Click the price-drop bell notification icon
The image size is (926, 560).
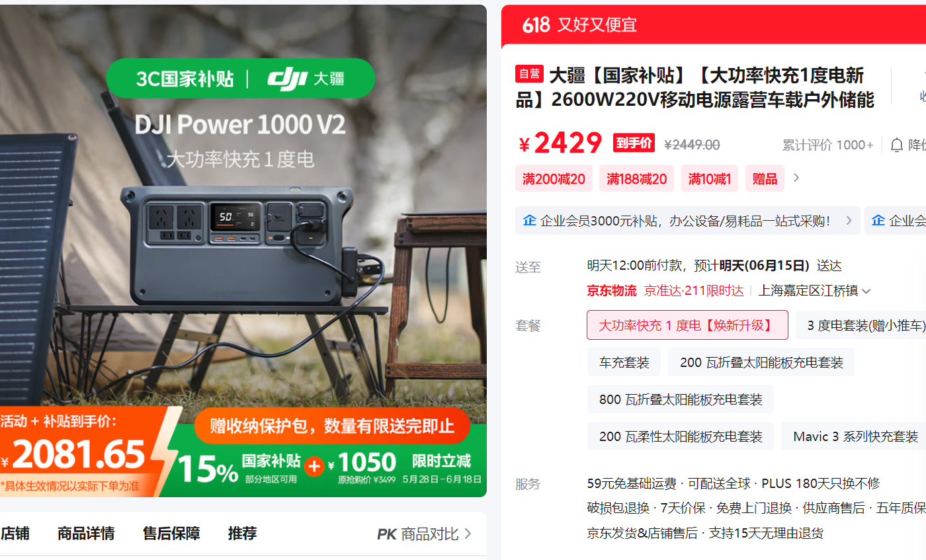point(896,145)
